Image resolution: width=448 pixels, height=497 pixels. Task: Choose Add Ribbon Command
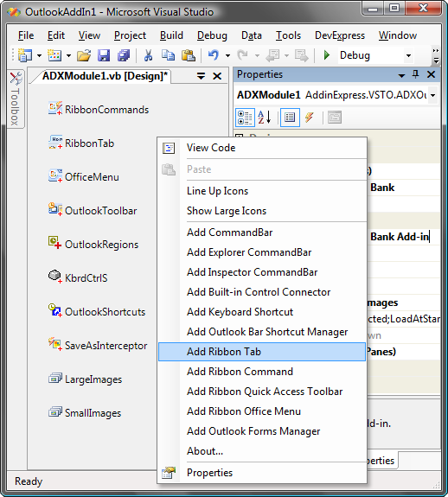coord(262,372)
